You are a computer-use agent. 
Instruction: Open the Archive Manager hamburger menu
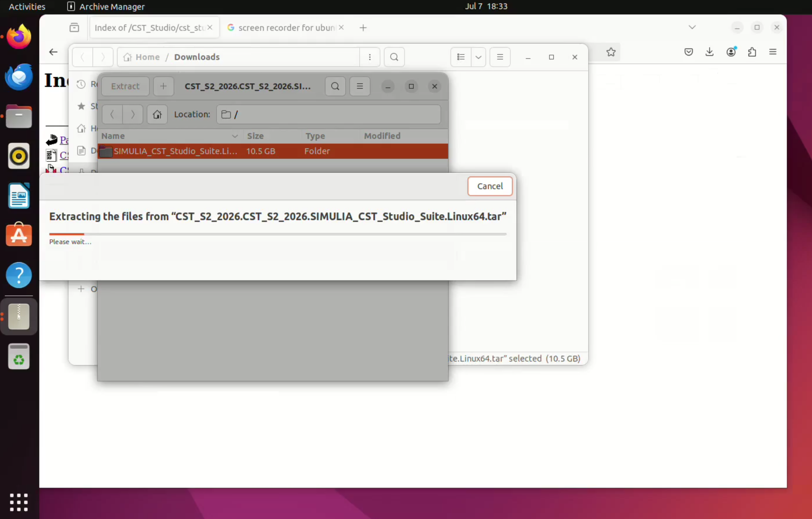[360, 86]
